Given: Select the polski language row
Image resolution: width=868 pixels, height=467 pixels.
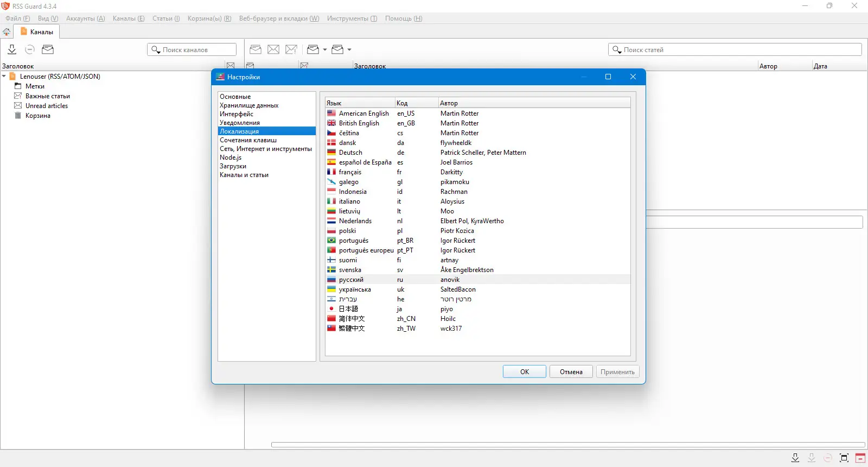Looking at the screenshot, I should [478, 231].
